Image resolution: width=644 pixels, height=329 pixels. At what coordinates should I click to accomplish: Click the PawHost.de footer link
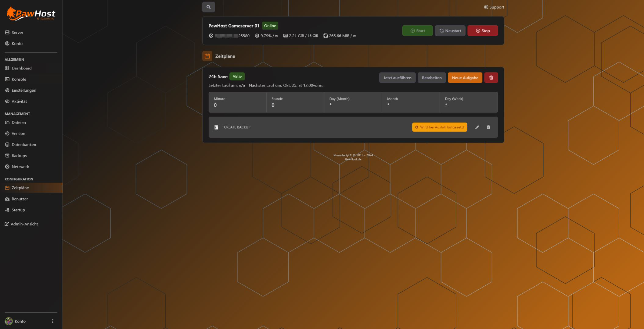(x=353, y=159)
